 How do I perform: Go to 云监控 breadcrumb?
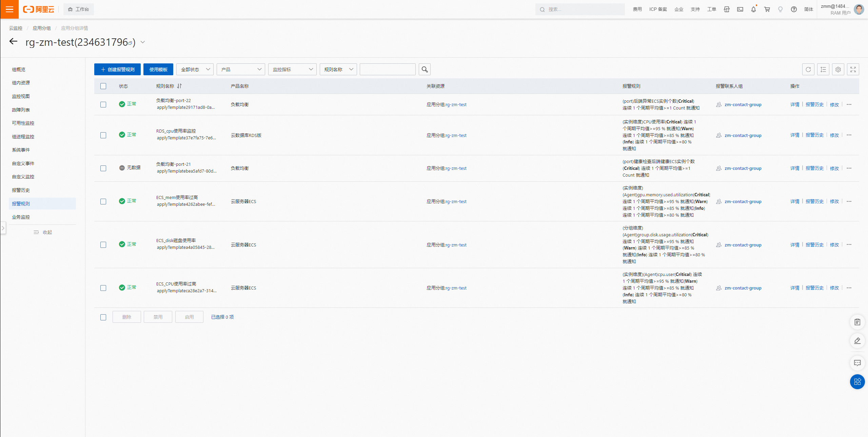(16, 28)
